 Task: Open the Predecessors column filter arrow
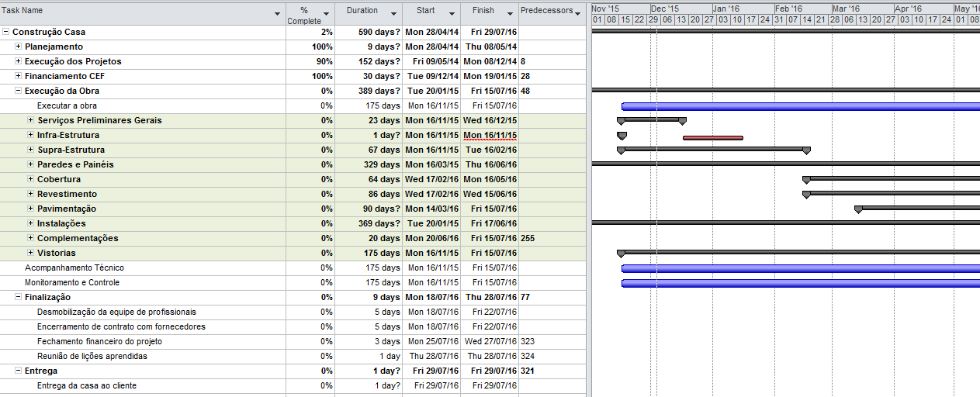click(x=577, y=12)
